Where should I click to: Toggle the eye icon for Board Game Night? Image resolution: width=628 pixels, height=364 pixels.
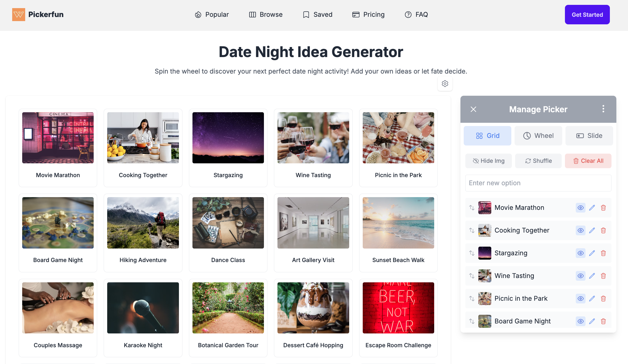(580, 321)
